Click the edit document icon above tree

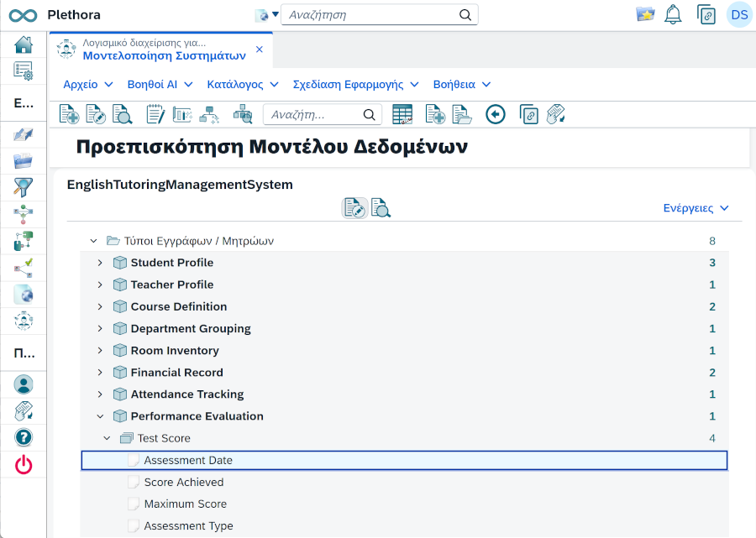coord(354,208)
